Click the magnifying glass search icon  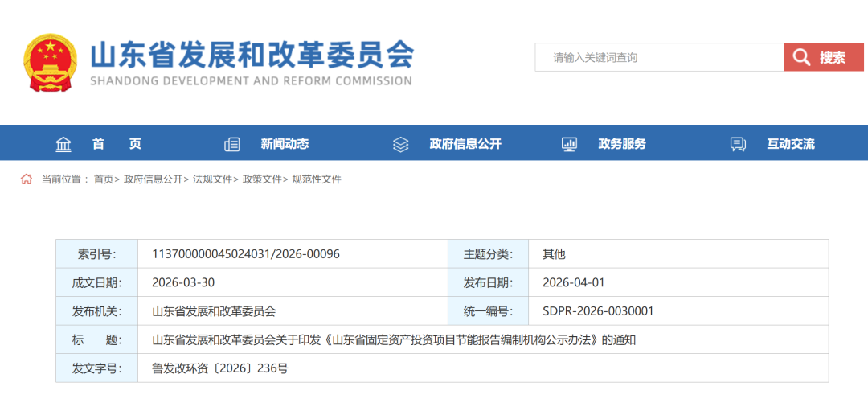pyautogui.click(x=801, y=57)
